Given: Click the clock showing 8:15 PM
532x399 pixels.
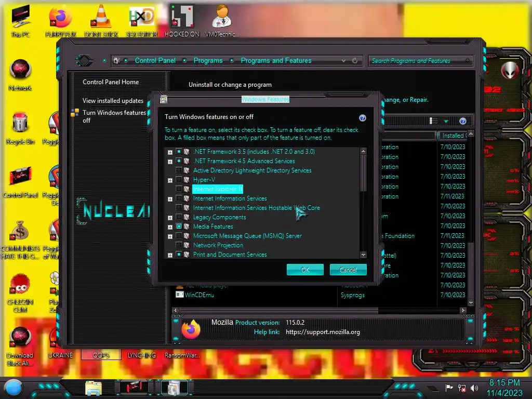Looking at the screenshot, I should (504, 382).
